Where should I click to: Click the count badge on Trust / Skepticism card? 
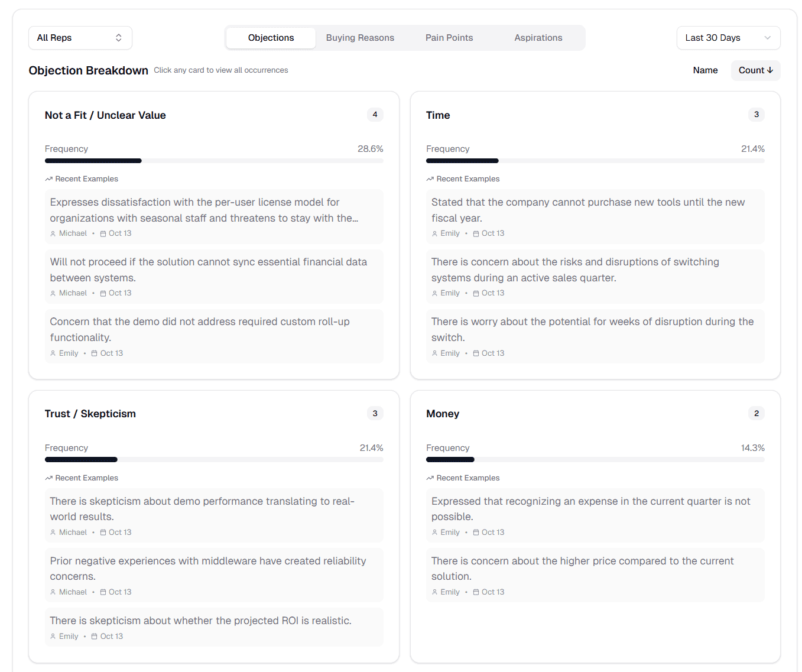coord(375,414)
